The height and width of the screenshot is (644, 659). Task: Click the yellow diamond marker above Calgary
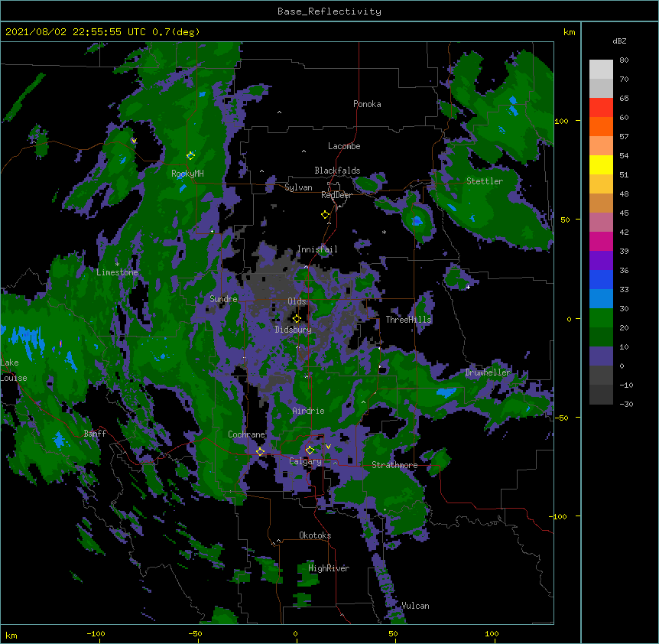310,450
